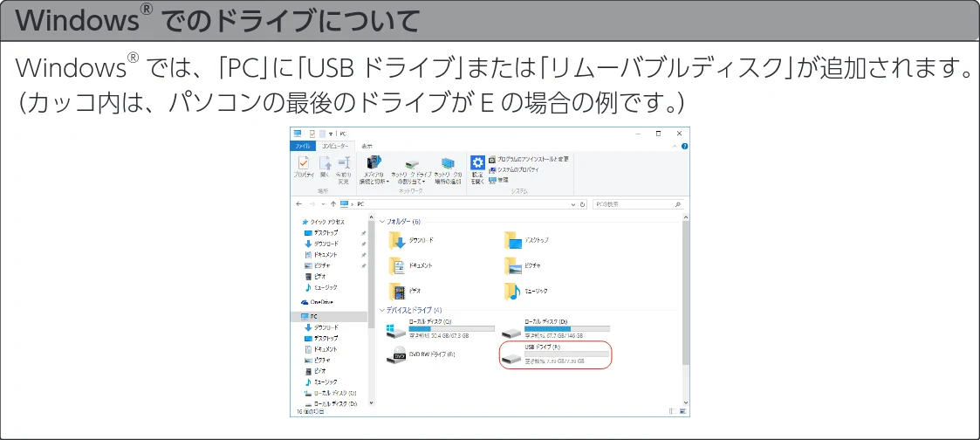This screenshot has width=980, height=440.
Task: Click the main content pane scrollbar
Action: (x=686, y=293)
